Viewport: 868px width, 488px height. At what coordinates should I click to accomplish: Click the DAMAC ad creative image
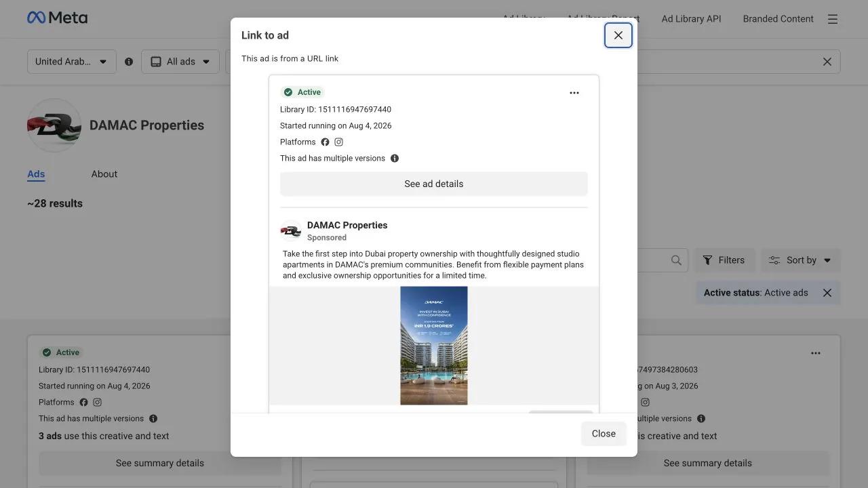pyautogui.click(x=434, y=346)
